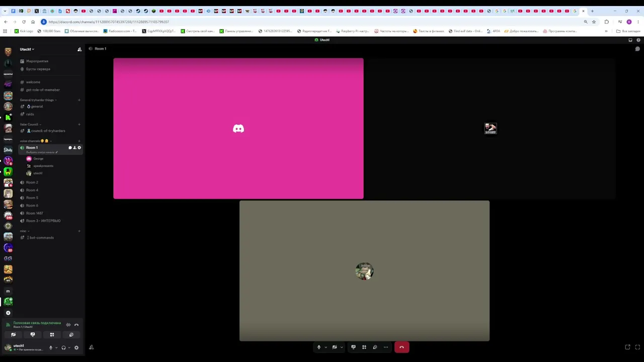
Task: Open input device options arrow in user panel
Action: point(56,347)
